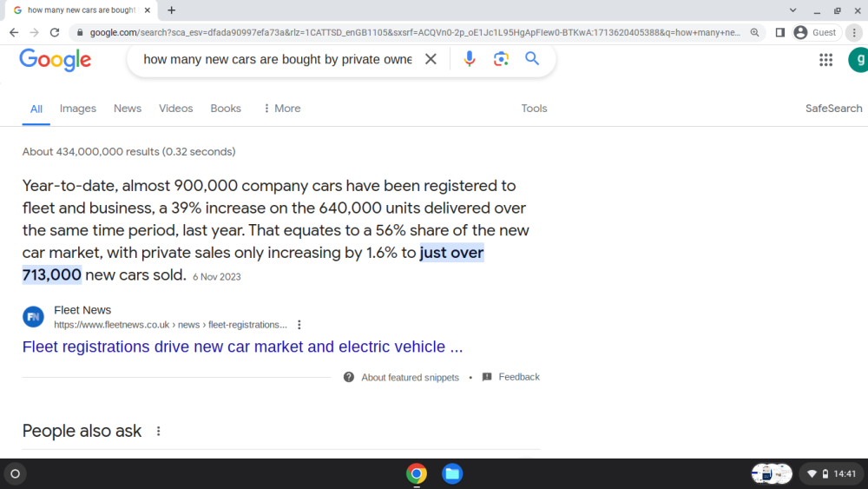Start voice search with microphone icon
The image size is (868, 489).
pos(470,59)
